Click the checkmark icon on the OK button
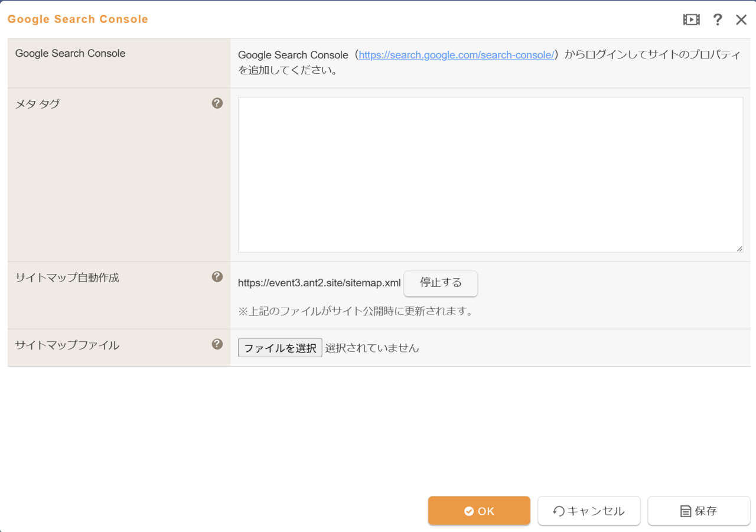 468,510
